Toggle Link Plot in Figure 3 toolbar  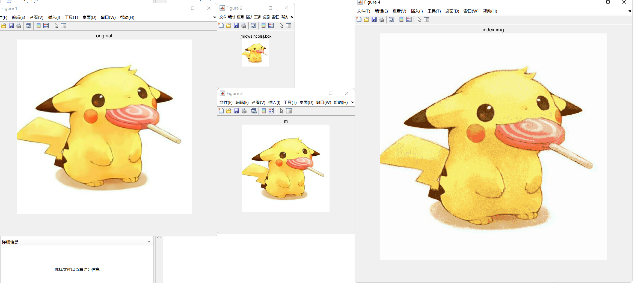(x=254, y=111)
